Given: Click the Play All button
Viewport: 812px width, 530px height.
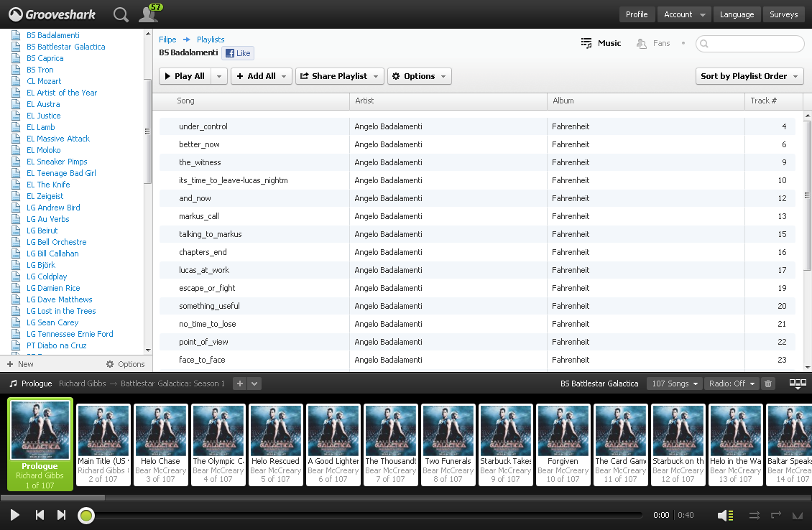Looking at the screenshot, I should (185, 76).
